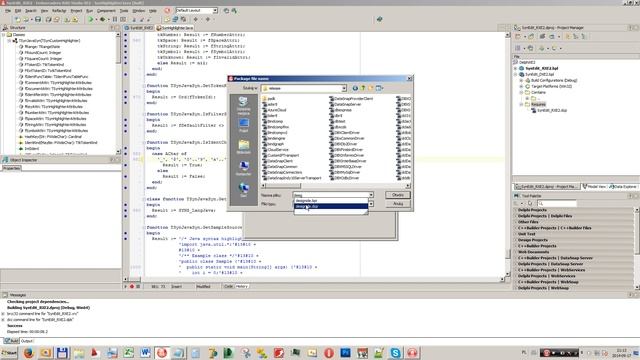Click the Photoshop icon in the taskbar
The width and height of the screenshot is (640, 360).
point(345,353)
